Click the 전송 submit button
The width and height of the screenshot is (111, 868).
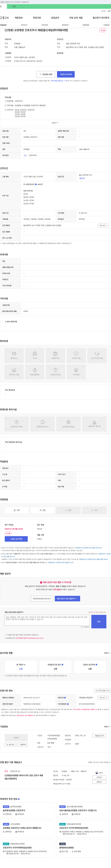(99, 622)
